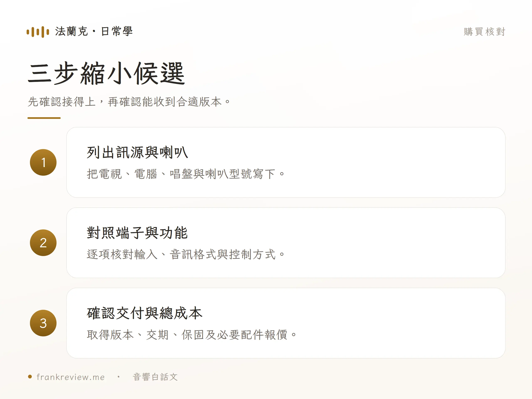The width and height of the screenshot is (532, 399).
Task: Click the subtitle 先確認接得上 sentence
Action: tap(129, 101)
